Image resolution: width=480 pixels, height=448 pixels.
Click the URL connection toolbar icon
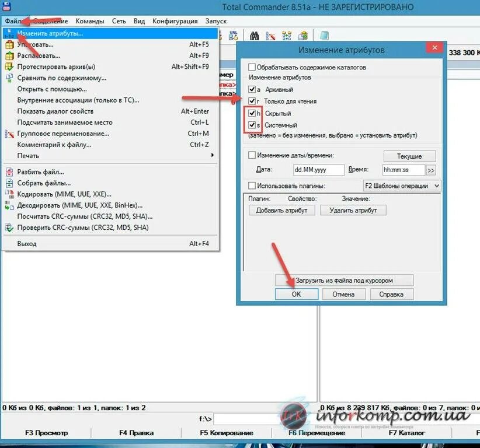click(233, 36)
